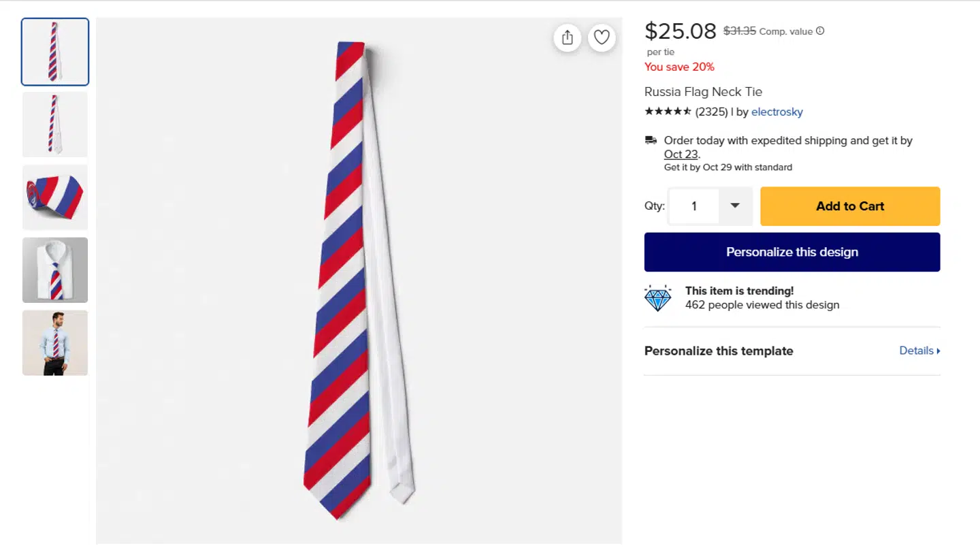The image size is (980, 550).
Task: Click the review count (2325)
Action: (712, 112)
